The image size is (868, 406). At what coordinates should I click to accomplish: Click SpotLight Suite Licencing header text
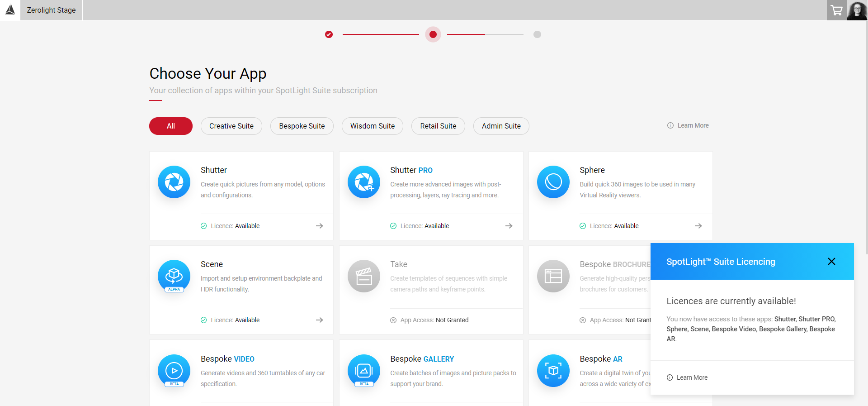(x=721, y=262)
